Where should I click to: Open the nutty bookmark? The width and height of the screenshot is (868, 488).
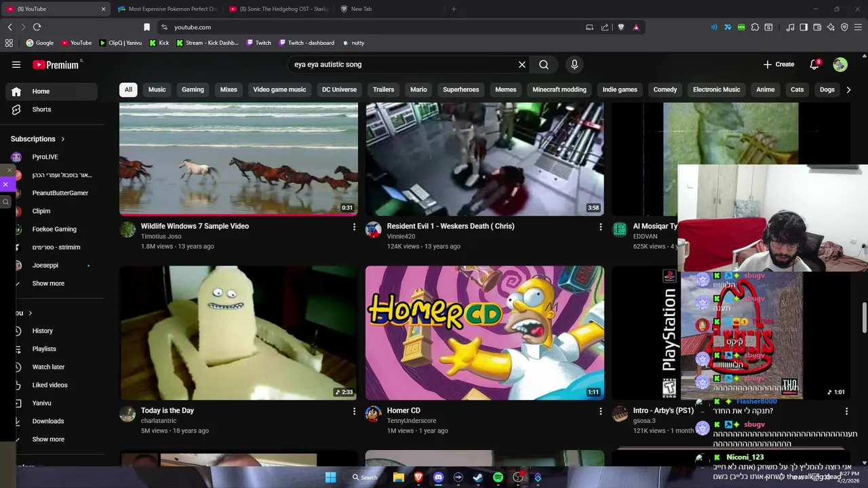click(353, 43)
